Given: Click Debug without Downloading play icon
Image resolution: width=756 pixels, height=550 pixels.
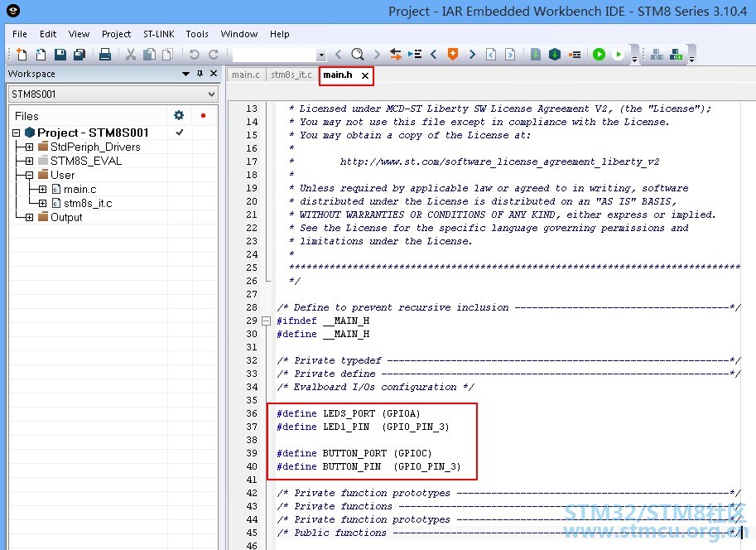Looking at the screenshot, I should (618, 54).
